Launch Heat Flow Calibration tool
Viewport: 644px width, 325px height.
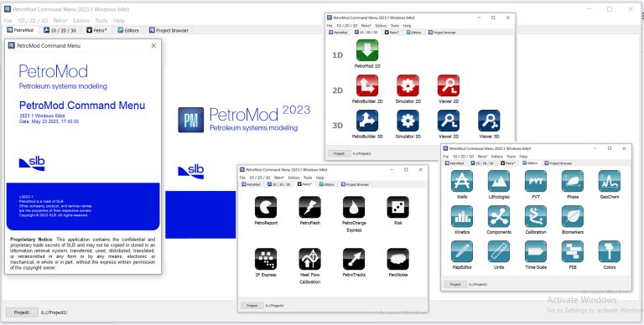point(309,260)
